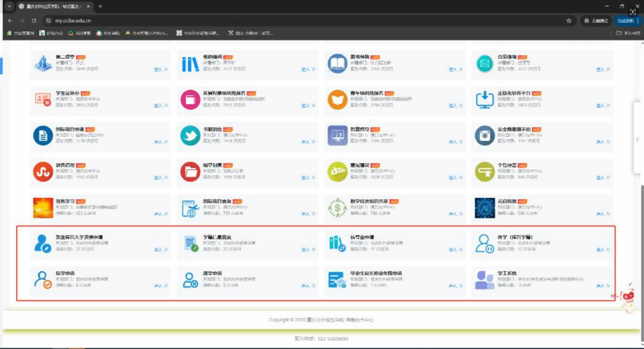
Task: Click the 国际项目申请 document icon
Action: (x=43, y=136)
